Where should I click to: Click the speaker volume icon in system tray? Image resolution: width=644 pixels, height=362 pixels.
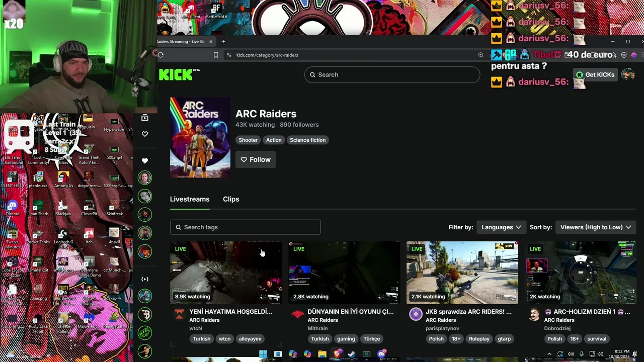[x=600, y=354]
